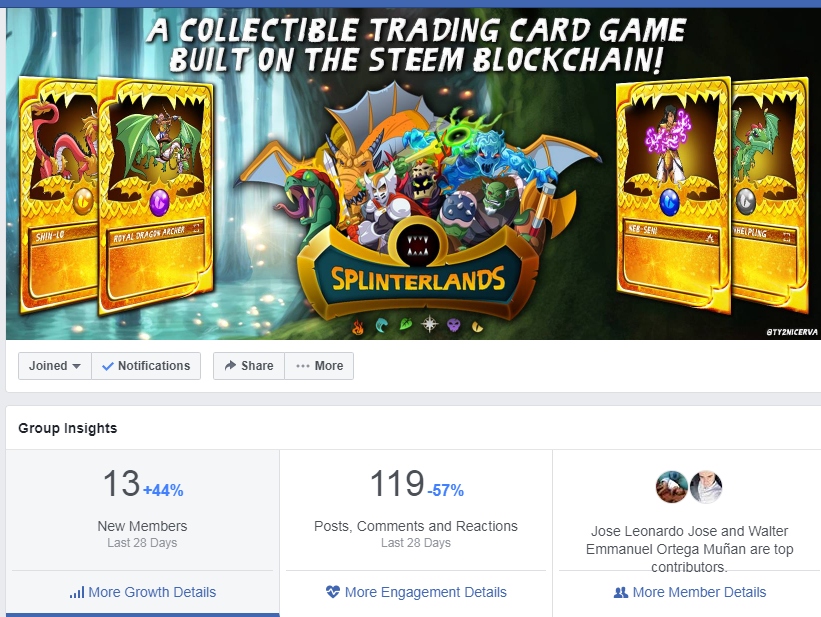Image resolution: width=821 pixels, height=617 pixels.
Task: Toggle the Notifications checkmark button
Action: (x=146, y=366)
